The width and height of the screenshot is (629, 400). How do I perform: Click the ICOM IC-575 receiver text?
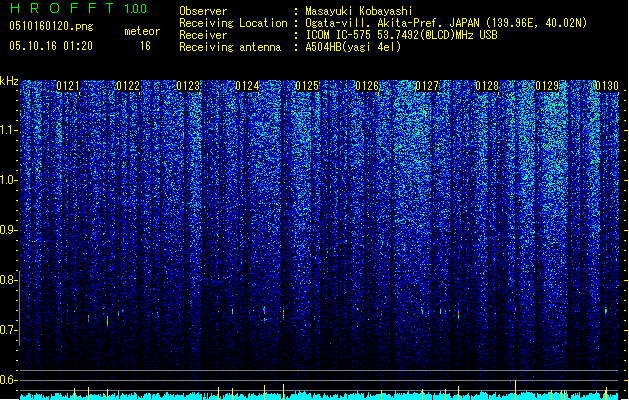pos(401,35)
